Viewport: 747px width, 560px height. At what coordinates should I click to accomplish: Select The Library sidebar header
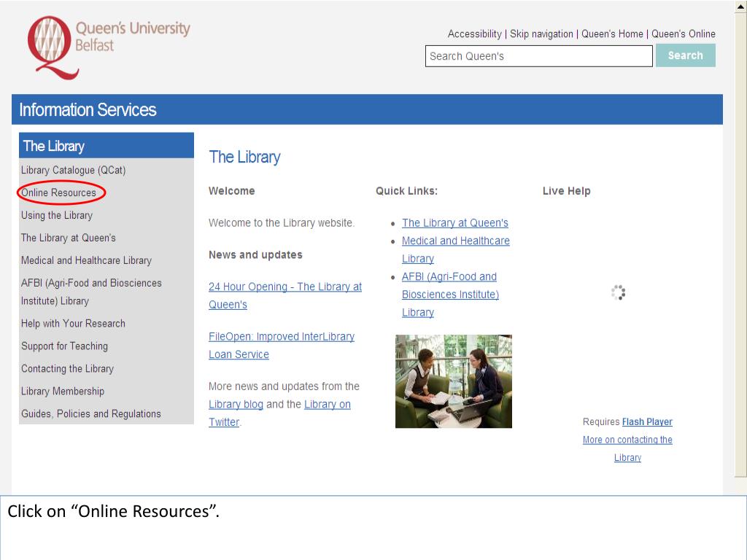tap(107, 146)
